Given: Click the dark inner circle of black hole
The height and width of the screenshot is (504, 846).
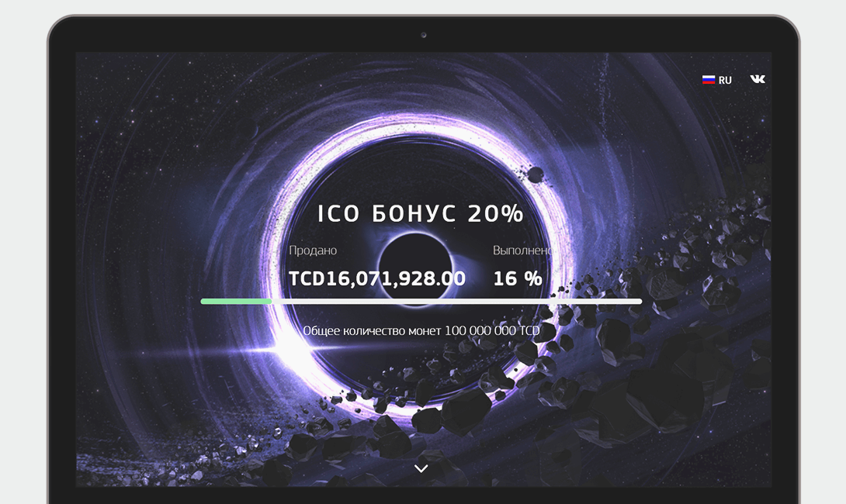Looking at the screenshot, I should tap(415, 268).
